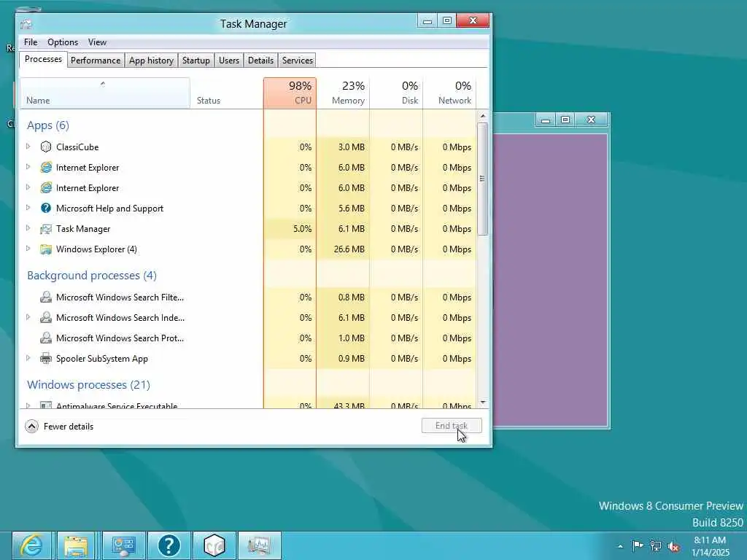Expand Microsoft Windows Search Indexer row
Viewport: 747px width, 560px height.
coord(28,317)
